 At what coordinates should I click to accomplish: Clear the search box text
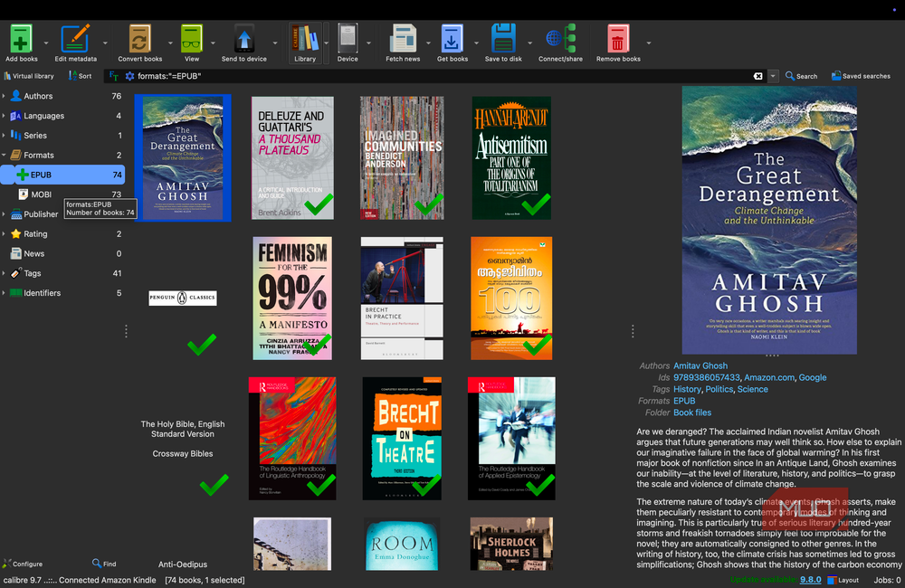point(757,76)
